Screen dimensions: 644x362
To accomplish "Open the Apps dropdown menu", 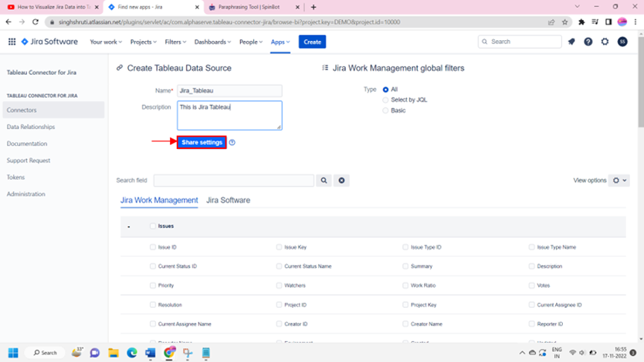I will [280, 42].
